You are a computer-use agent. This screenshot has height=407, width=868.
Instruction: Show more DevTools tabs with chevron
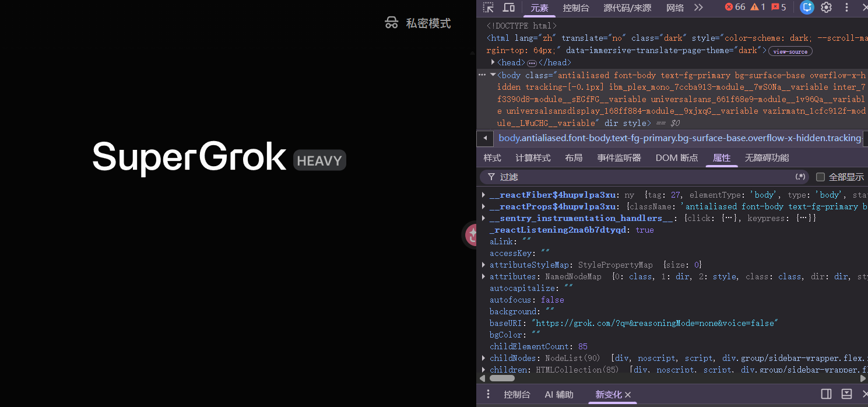[698, 8]
